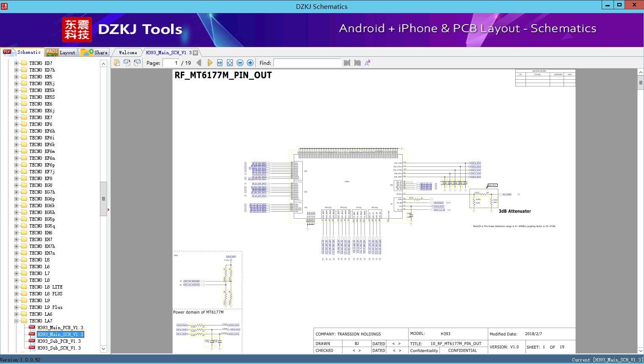Expand the TECNO KD7 folder
This screenshot has height=364, width=644.
pos(17,63)
